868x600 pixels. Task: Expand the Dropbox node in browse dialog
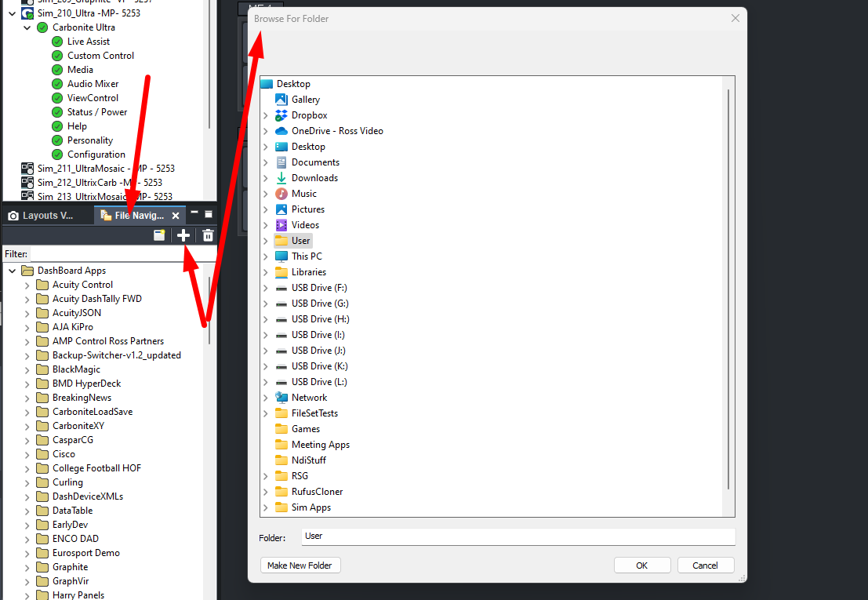(x=266, y=115)
